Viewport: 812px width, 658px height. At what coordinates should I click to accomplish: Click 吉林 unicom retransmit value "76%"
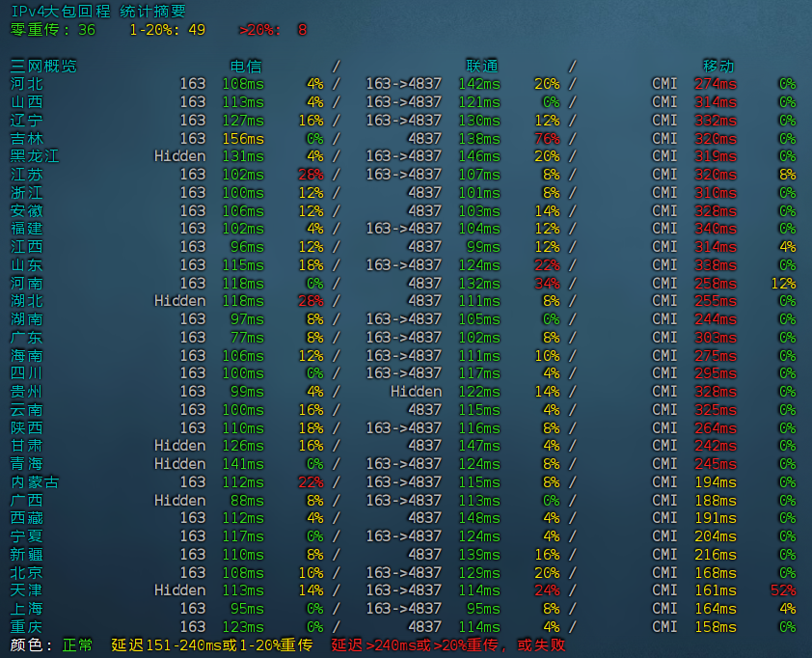(548, 138)
